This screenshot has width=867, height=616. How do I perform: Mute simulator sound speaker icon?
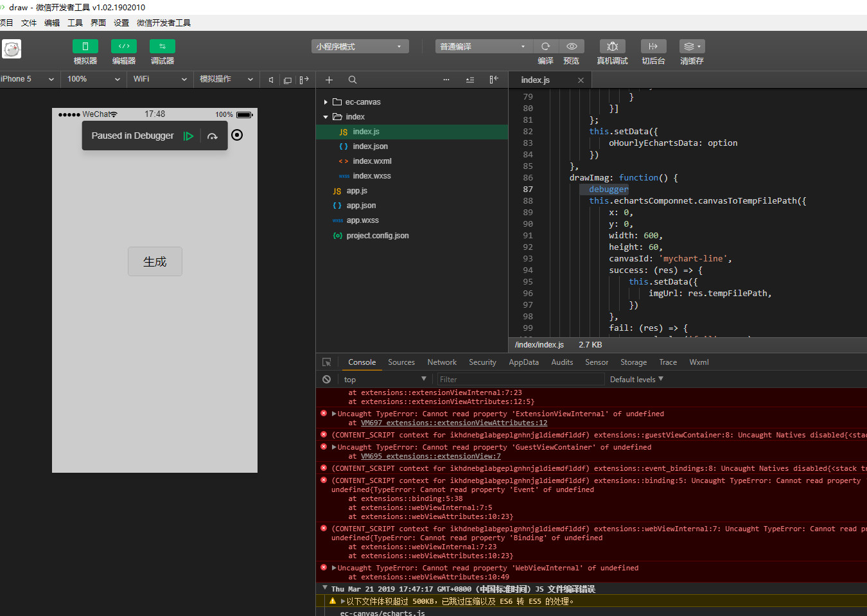point(271,80)
